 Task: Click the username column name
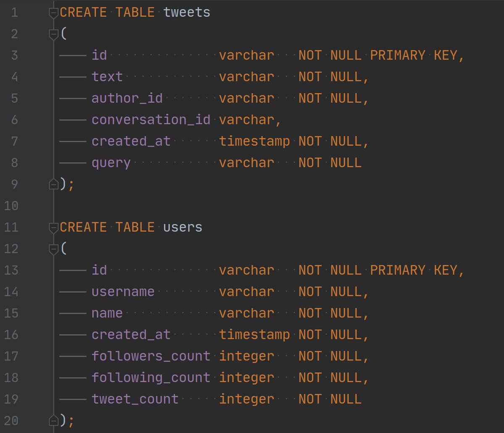[x=123, y=291]
